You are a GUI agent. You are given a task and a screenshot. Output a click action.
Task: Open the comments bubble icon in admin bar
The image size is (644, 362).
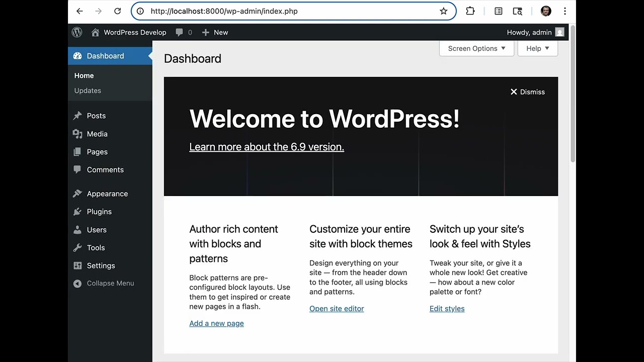(179, 32)
